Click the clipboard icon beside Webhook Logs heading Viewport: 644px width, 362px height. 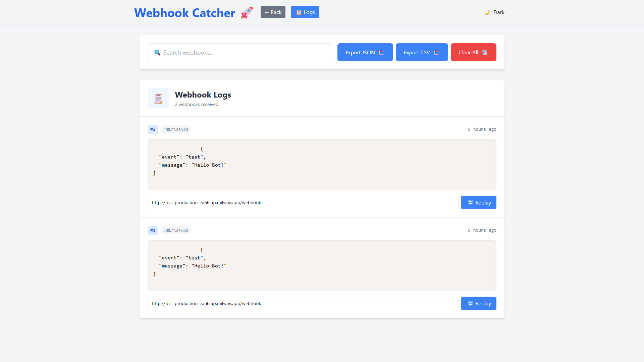coord(158,98)
